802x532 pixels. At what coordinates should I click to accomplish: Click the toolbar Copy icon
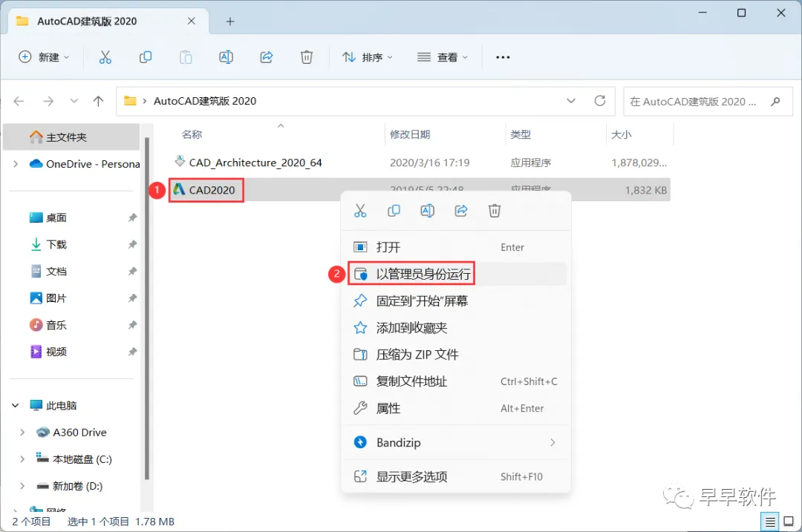(x=146, y=57)
